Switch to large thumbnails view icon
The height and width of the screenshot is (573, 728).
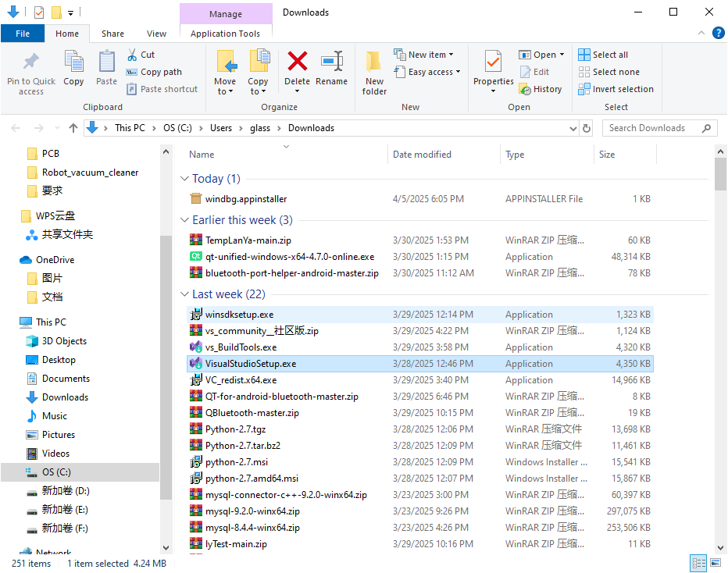[x=716, y=563]
